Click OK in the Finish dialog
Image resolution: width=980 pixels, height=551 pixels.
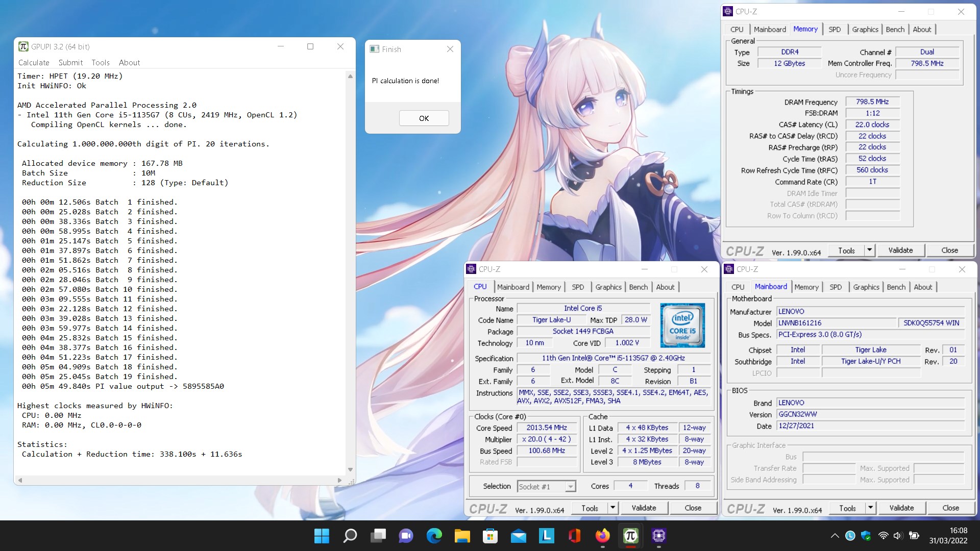[x=424, y=118]
